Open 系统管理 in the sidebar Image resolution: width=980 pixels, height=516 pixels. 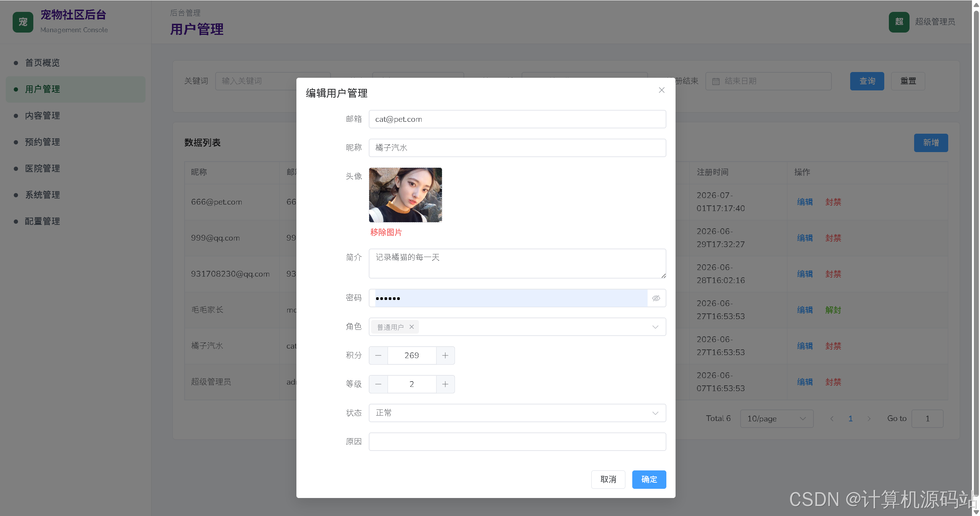click(75, 195)
